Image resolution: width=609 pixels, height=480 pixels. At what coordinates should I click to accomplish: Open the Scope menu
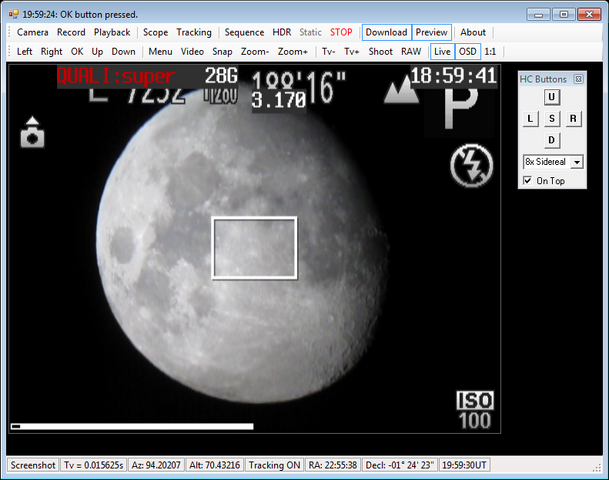[155, 32]
